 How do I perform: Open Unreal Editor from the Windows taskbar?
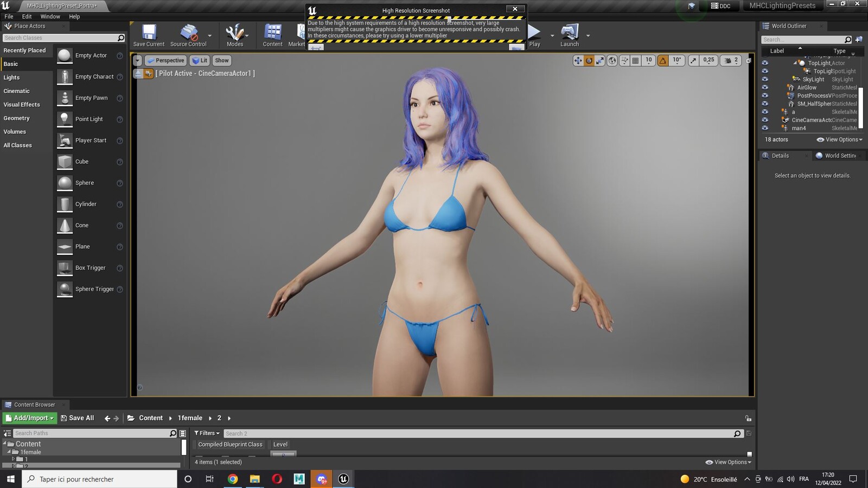(343, 479)
